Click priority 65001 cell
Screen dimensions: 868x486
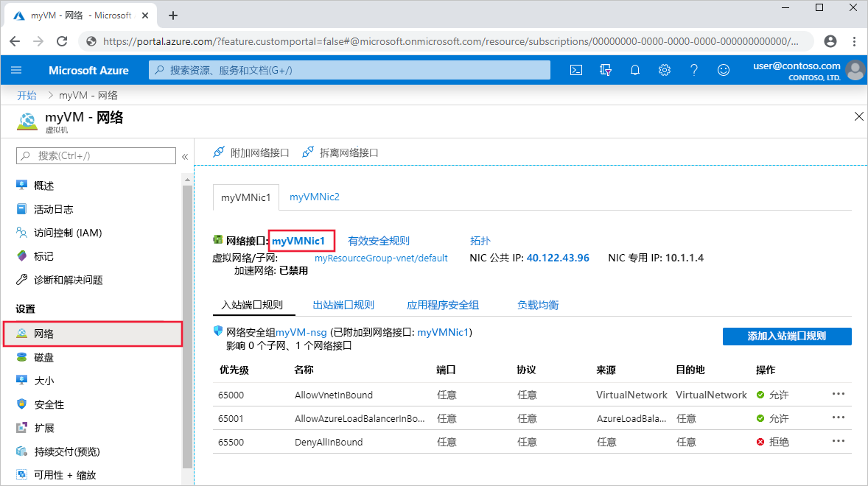pos(231,418)
